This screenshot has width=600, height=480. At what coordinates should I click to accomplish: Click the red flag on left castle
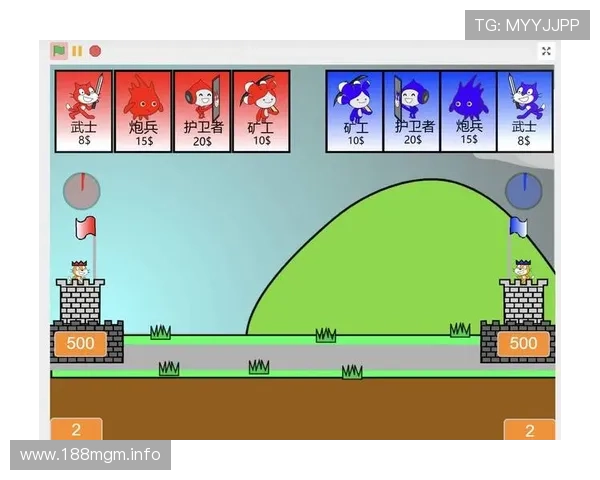point(86,227)
